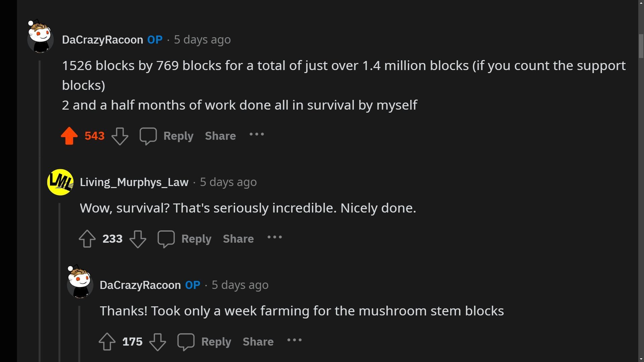Open DaCrazyRacoon's profile from the top comment
The height and width of the screenshot is (362, 644).
102,40
